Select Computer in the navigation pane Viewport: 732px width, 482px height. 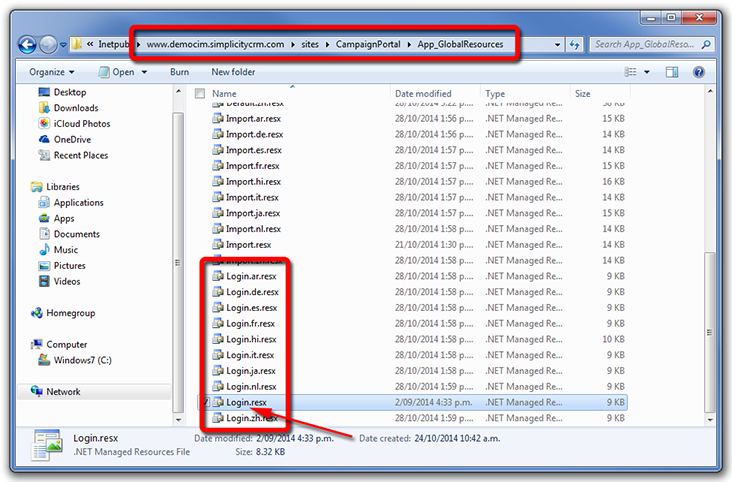pyautogui.click(x=59, y=345)
